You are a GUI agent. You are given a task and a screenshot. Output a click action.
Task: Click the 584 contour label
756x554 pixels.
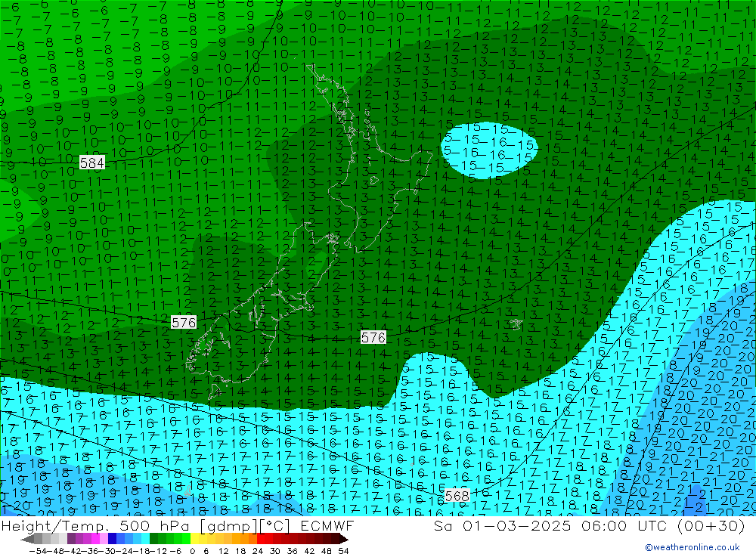coord(92,163)
